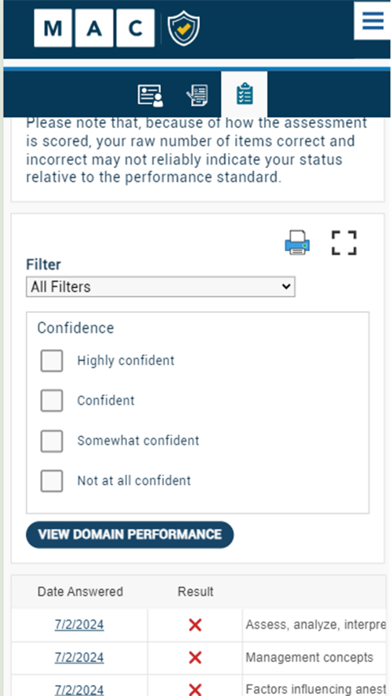Select the clipboard checklist tab icon
The height and width of the screenshot is (696, 392).
click(x=245, y=95)
